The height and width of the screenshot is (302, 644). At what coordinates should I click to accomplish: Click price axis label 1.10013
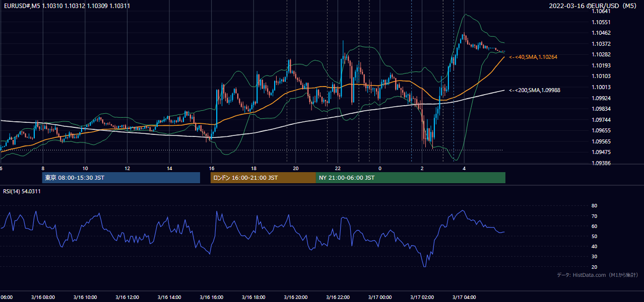(x=601, y=87)
